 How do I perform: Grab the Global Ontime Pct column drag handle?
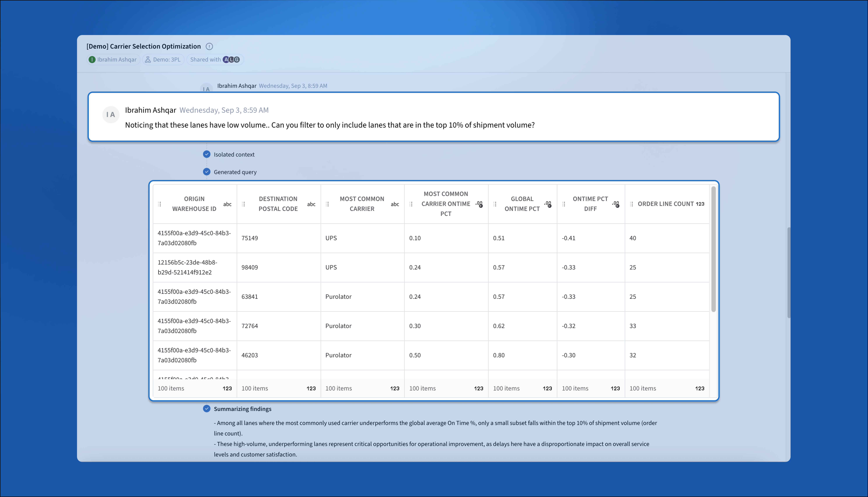495,204
